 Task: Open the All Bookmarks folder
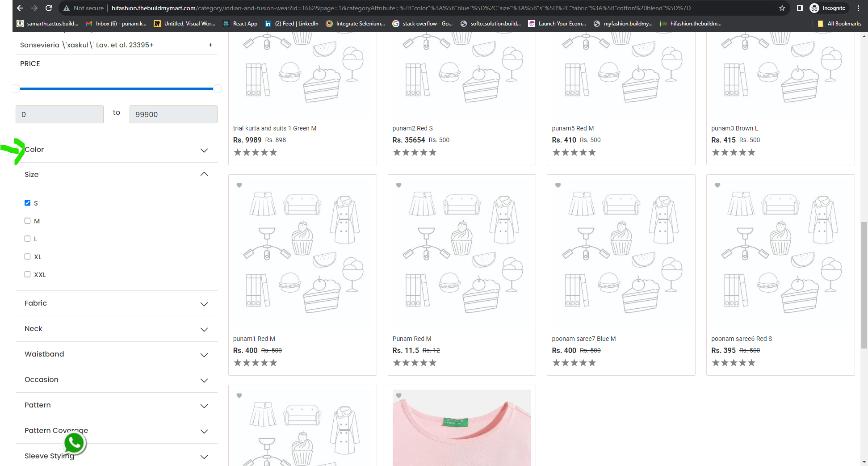[x=839, y=24]
